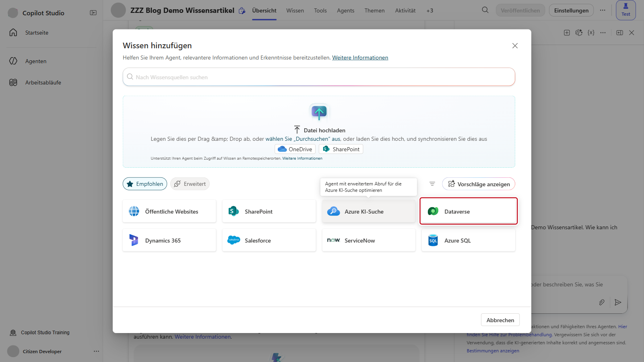Select the Dataverse knowledge source
This screenshot has height=362, width=644.
pyautogui.click(x=469, y=211)
